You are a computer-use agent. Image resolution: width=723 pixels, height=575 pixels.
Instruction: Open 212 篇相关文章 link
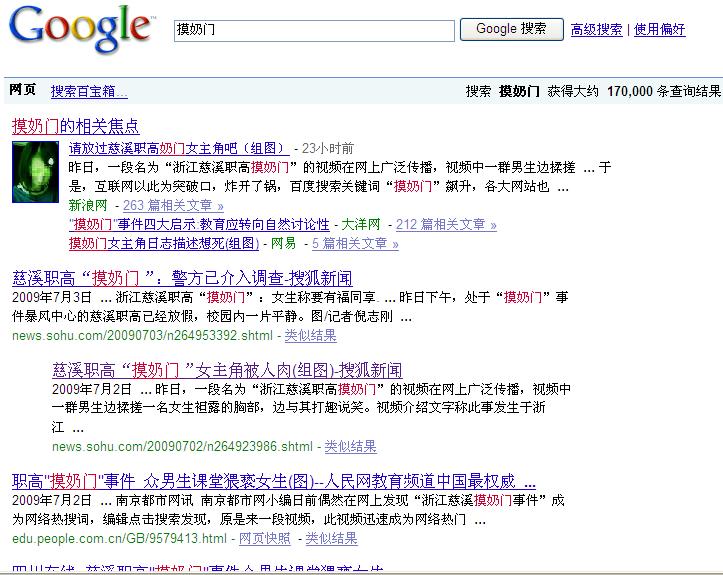(446, 225)
